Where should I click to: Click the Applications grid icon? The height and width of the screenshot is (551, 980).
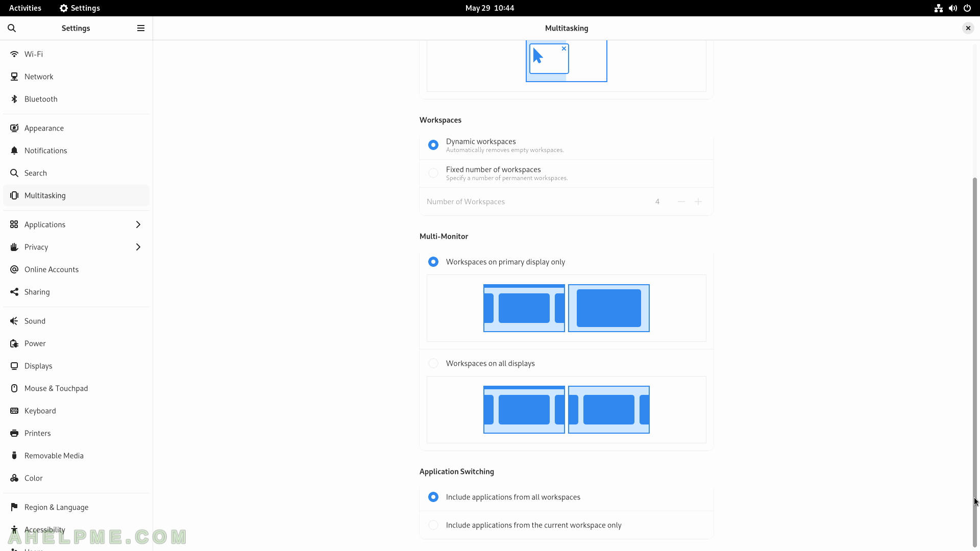[14, 224]
